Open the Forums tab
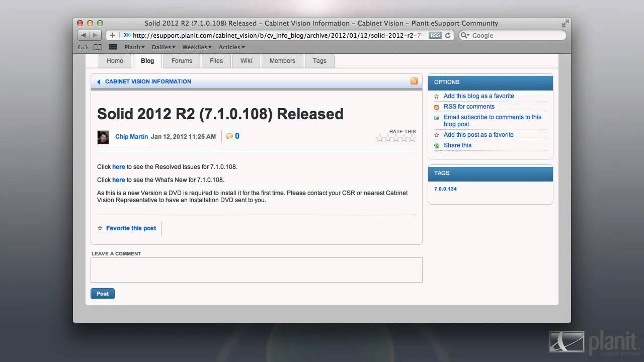Viewport: 644px width, 362px height. click(182, 61)
